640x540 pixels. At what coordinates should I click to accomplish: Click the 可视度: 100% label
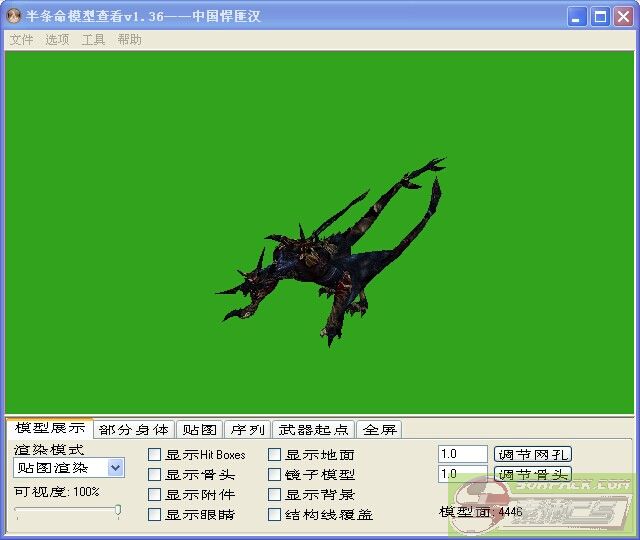point(57,491)
